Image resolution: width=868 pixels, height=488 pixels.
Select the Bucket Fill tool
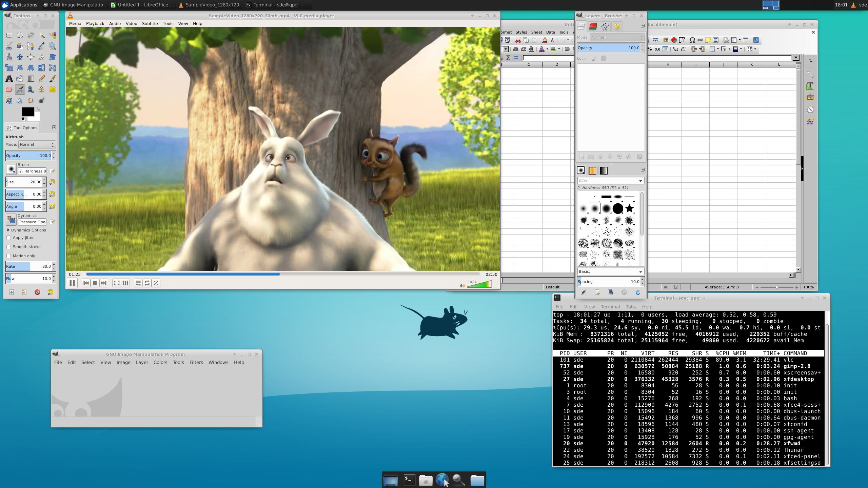20,79
